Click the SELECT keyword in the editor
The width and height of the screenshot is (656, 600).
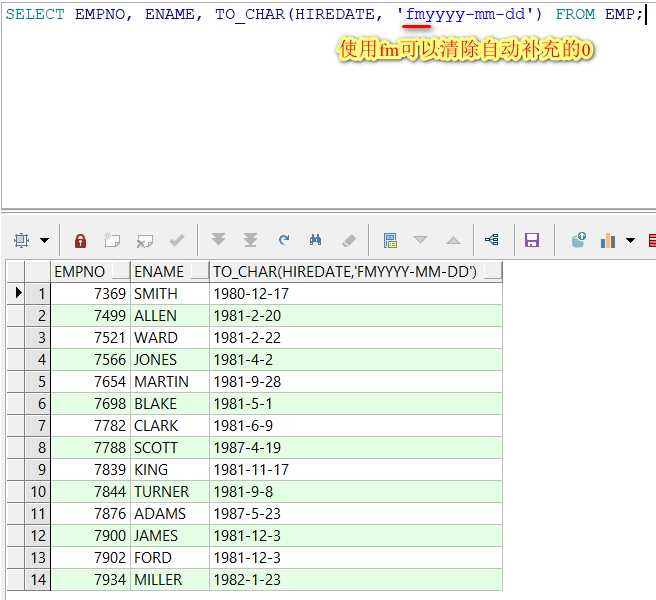(35, 15)
